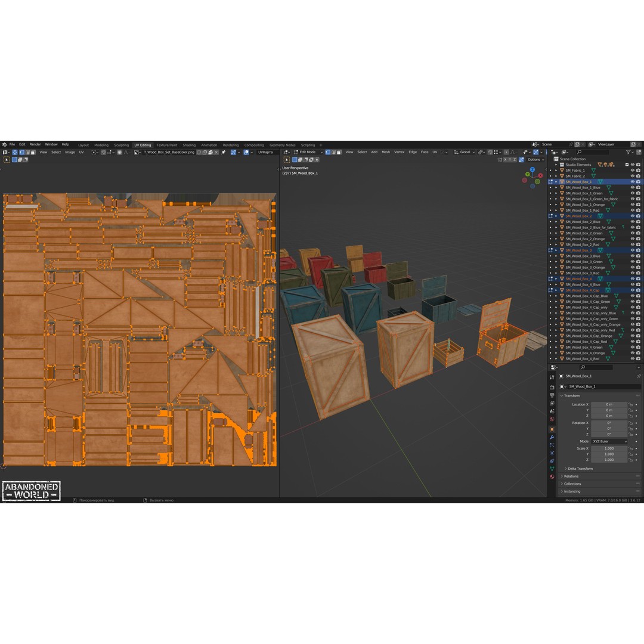
Task: Toggle X mirror axis in viewport
Action: coord(505,160)
